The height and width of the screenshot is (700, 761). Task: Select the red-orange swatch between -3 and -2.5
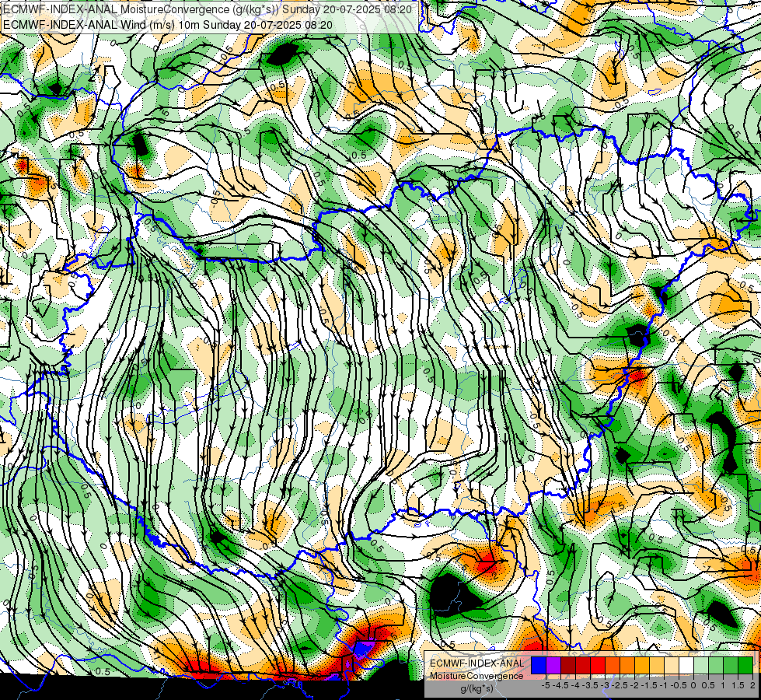[x=613, y=665]
